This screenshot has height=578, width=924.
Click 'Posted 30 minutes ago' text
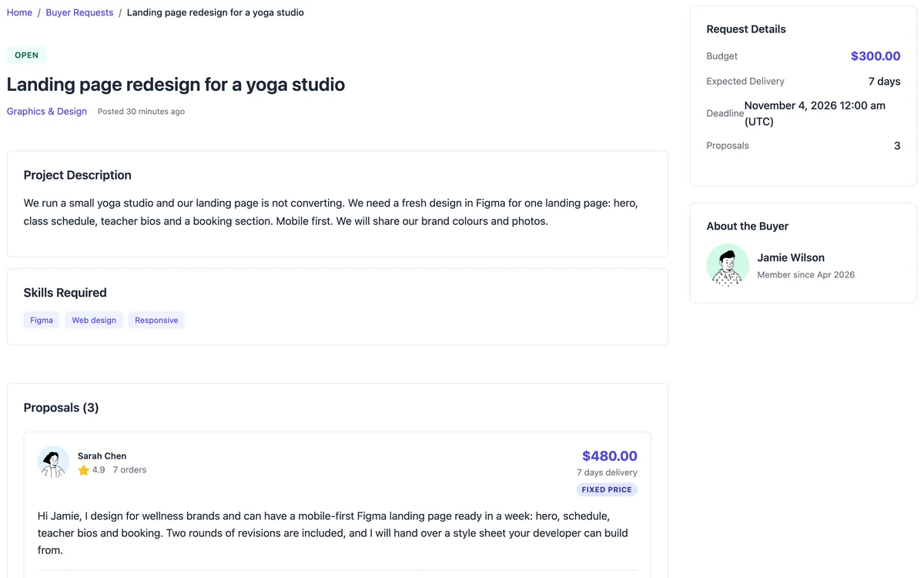tap(141, 112)
